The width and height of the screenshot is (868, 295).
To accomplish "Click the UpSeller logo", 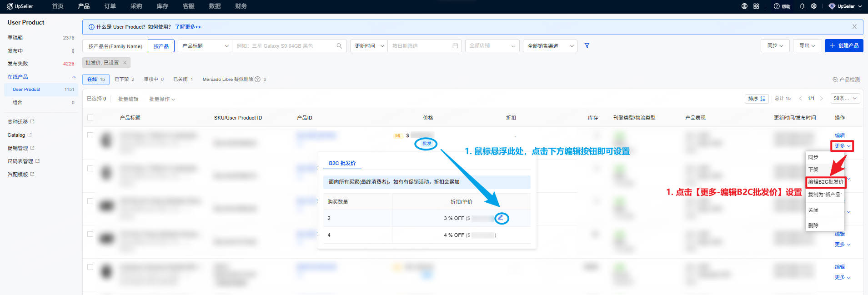I will 20,6.
